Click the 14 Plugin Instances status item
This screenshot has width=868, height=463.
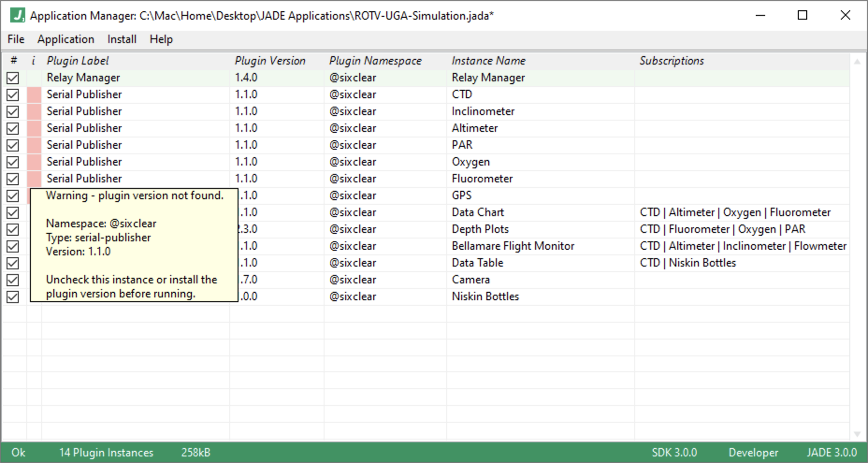[x=106, y=452]
